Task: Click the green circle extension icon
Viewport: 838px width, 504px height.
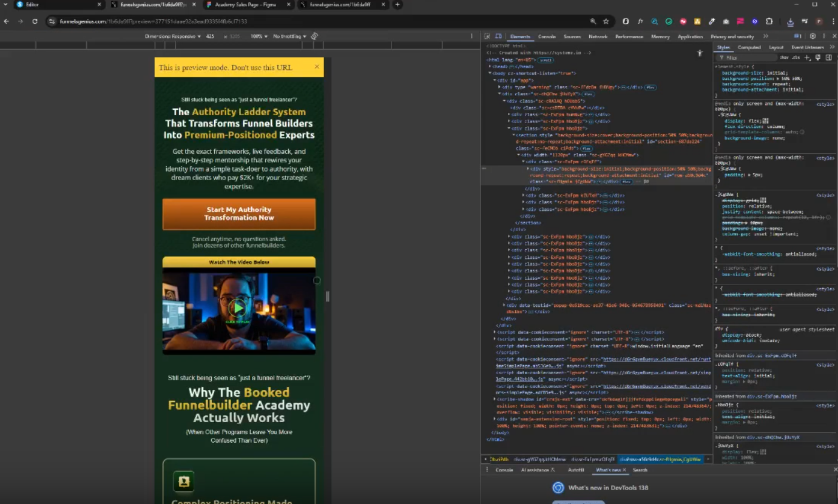Action: 669,21
